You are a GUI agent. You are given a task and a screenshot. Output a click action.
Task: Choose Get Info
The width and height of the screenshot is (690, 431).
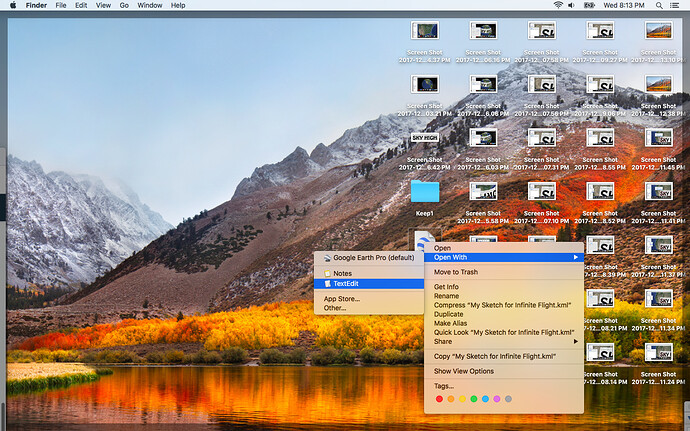click(504, 287)
